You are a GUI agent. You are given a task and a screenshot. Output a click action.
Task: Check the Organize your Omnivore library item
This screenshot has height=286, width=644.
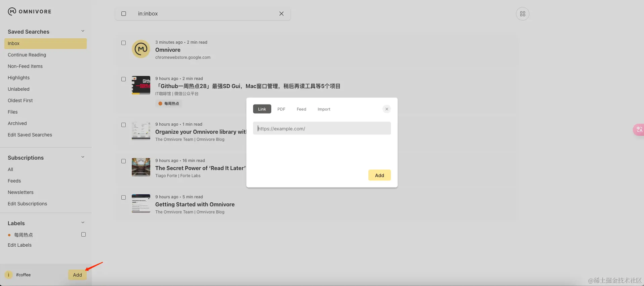click(x=123, y=125)
